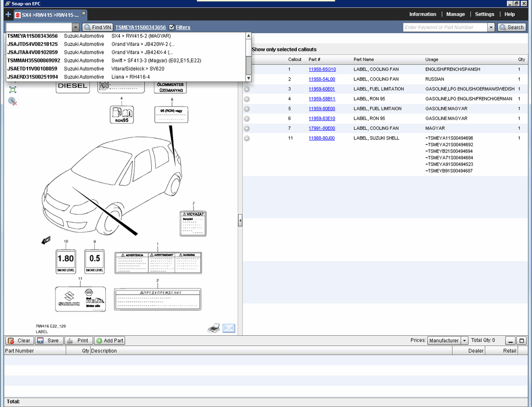
Task: Click the Clear button in parts list
Action: click(19, 340)
